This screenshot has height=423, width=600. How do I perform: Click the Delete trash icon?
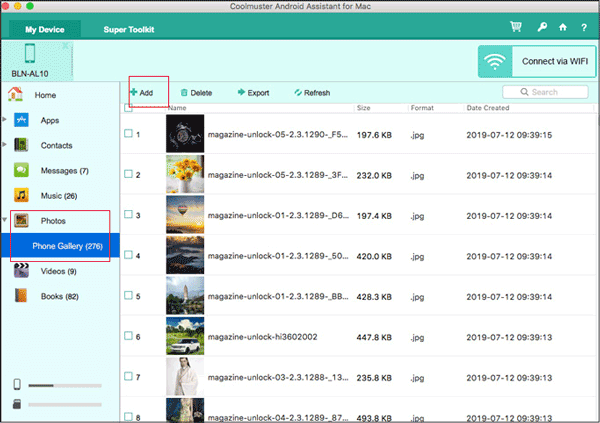[184, 93]
